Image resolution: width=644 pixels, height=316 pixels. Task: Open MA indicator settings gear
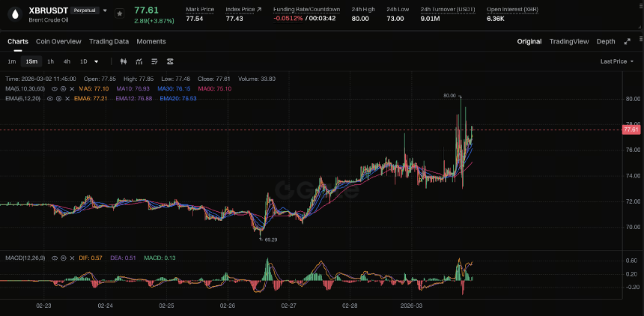click(x=63, y=89)
